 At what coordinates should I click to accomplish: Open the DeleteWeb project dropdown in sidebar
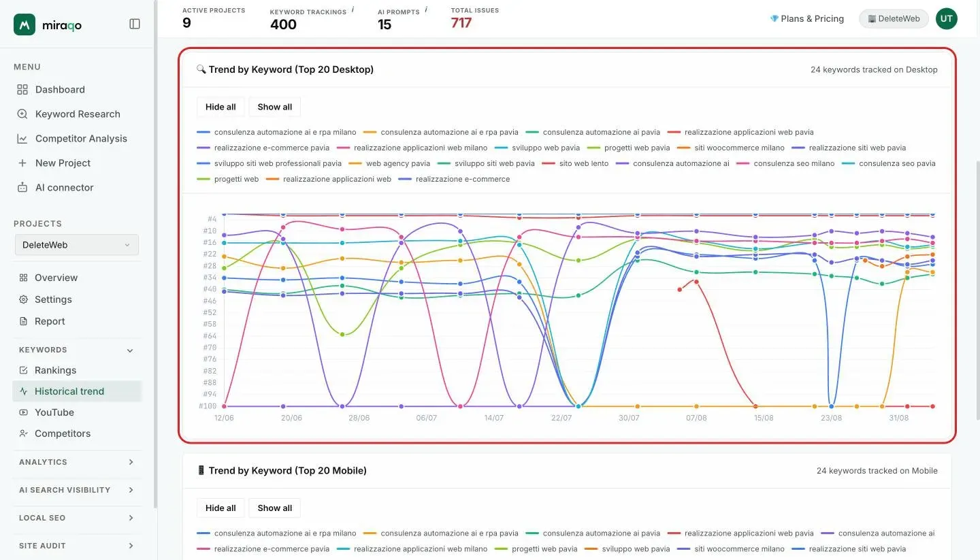point(76,245)
